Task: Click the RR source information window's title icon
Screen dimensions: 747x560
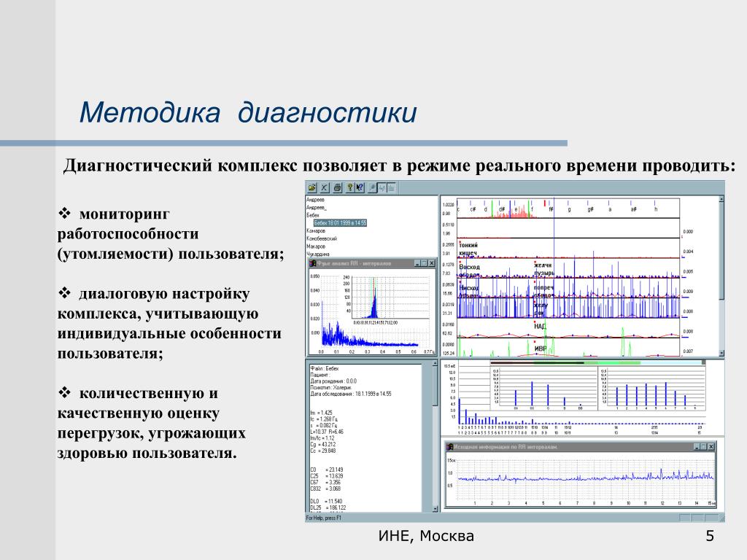Action: (x=449, y=447)
